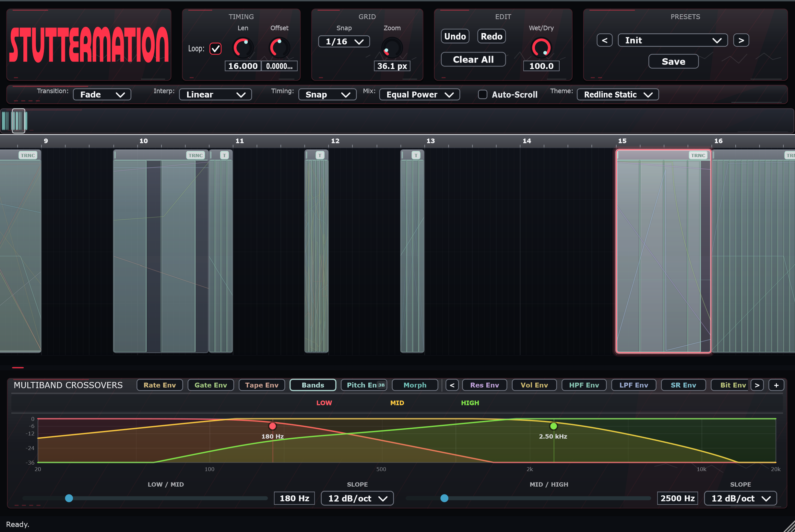
Task: Click the Low/Mid crossover slider handle
Action: tap(69, 498)
